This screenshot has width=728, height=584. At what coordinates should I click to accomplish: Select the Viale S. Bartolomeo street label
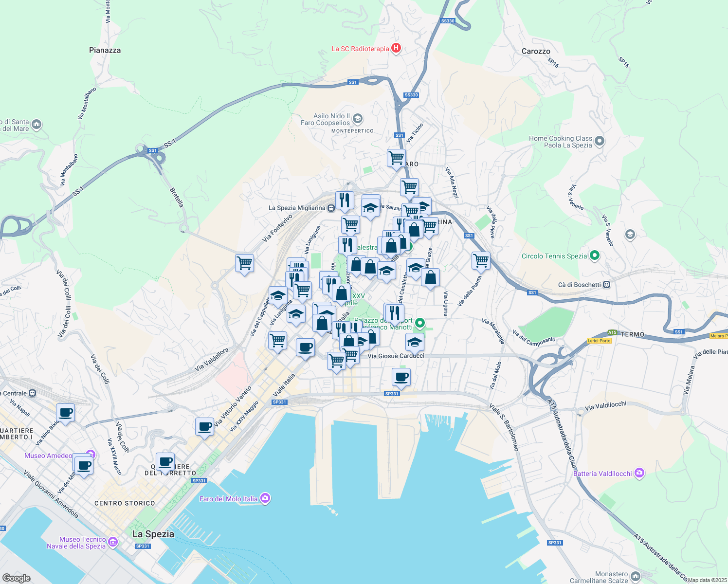[x=504, y=427]
